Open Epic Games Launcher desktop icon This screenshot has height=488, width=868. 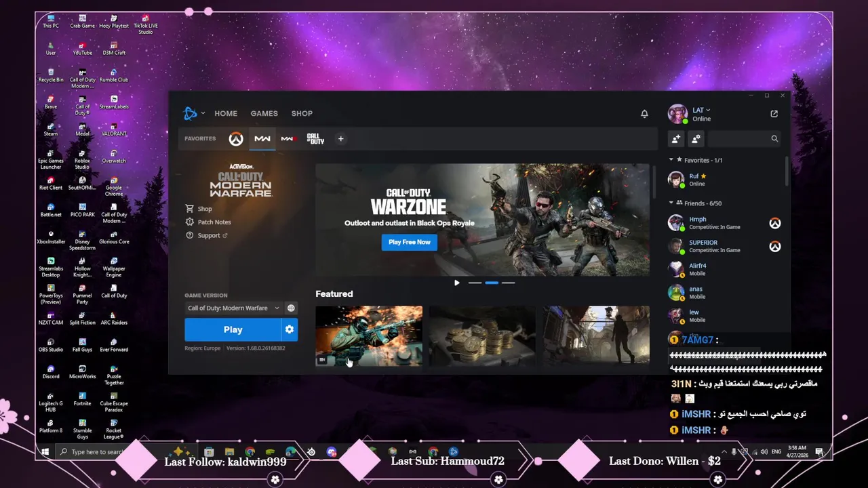pyautogui.click(x=51, y=159)
